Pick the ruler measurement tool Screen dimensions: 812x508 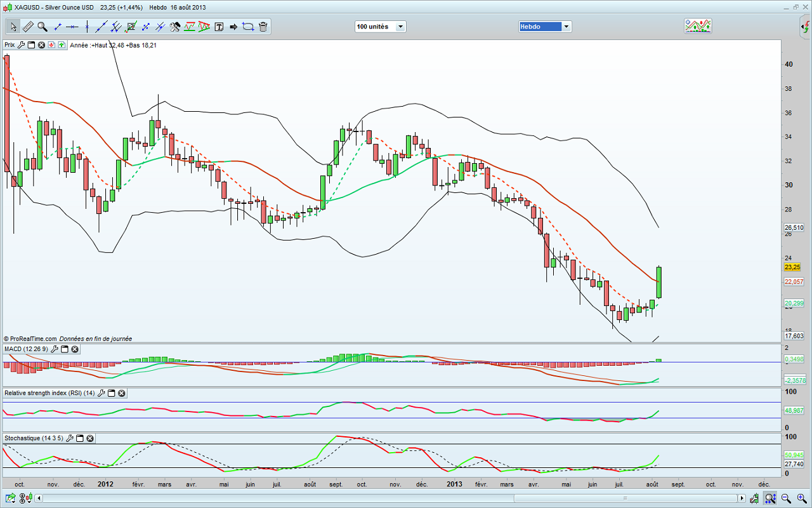pyautogui.click(x=28, y=27)
